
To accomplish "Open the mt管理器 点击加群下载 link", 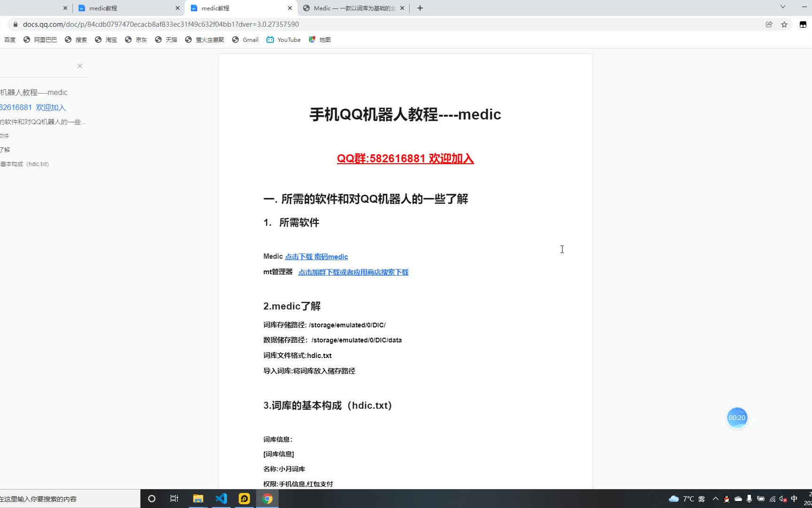I will pyautogui.click(x=353, y=272).
